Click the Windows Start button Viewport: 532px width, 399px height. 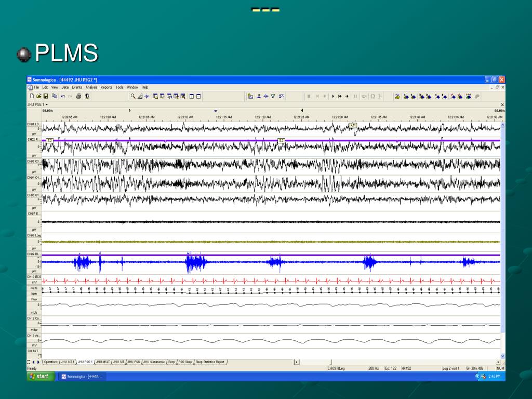[41, 376]
